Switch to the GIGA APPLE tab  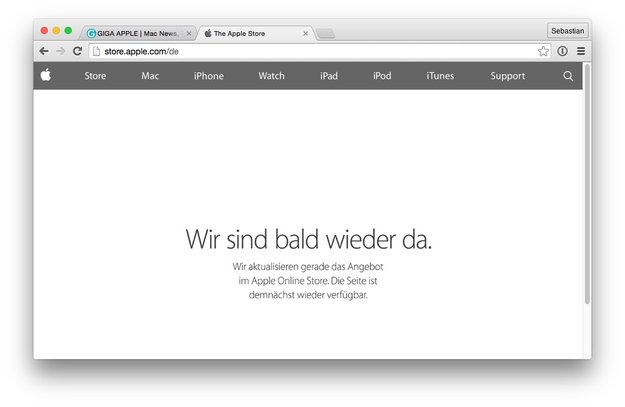tap(138, 33)
